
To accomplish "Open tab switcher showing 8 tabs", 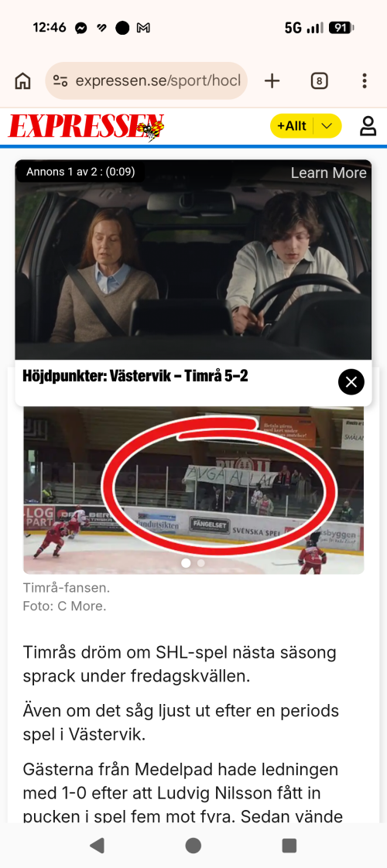I will [318, 81].
